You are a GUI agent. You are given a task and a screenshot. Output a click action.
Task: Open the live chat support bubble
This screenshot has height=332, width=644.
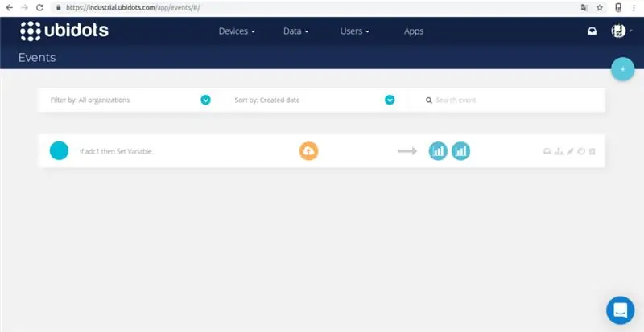click(x=621, y=310)
